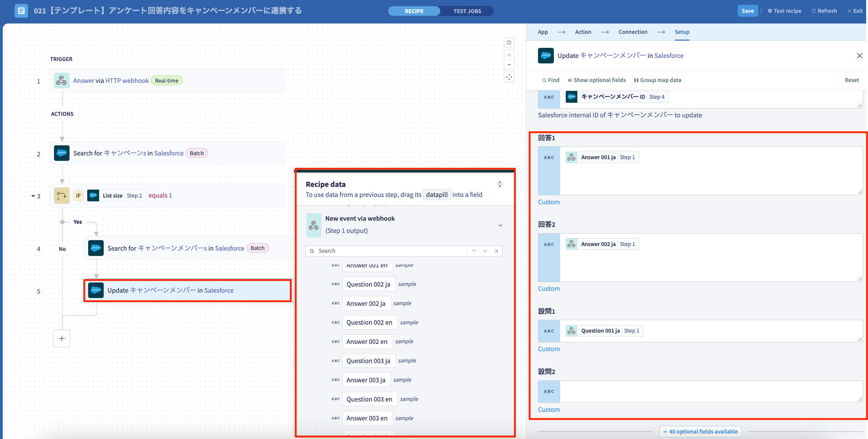Screen dimensions: 868x439
Task: Collapse step 3 IF condition arrow
Action: (x=33, y=196)
